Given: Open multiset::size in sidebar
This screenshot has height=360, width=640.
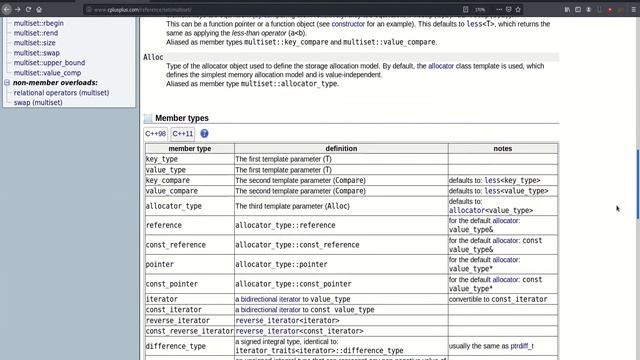Looking at the screenshot, I should point(34,42).
